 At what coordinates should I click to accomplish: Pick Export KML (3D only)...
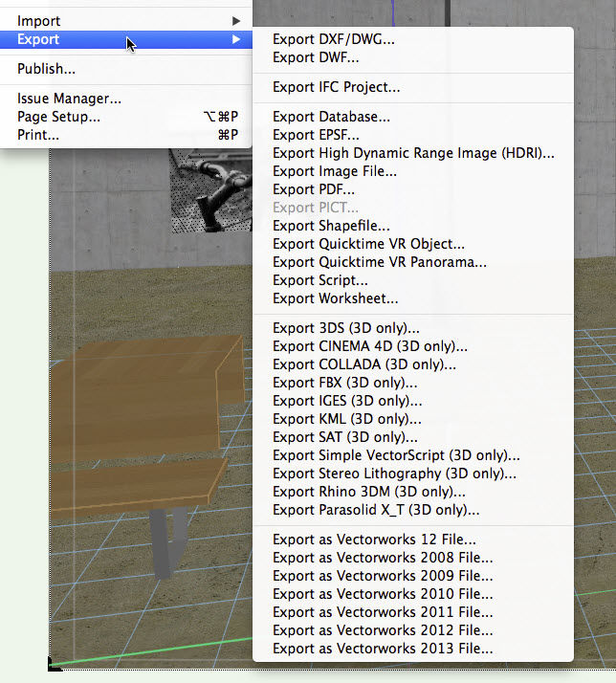(x=413, y=419)
